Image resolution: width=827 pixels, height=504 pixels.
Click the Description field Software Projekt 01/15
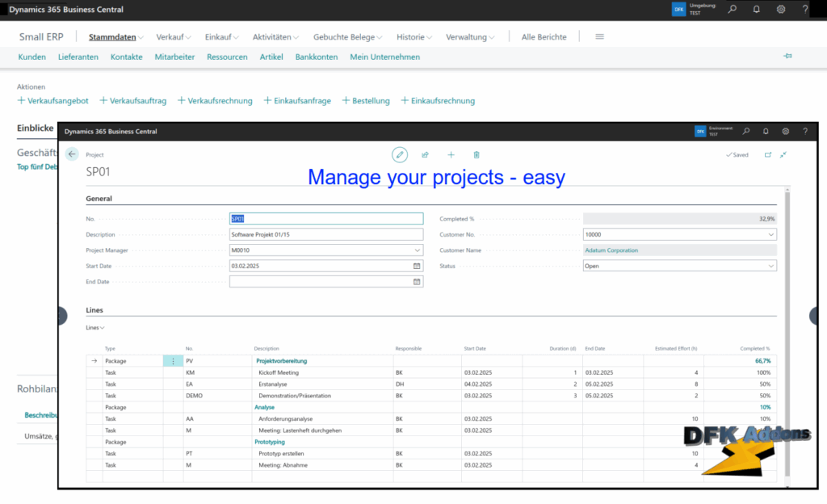pos(326,234)
